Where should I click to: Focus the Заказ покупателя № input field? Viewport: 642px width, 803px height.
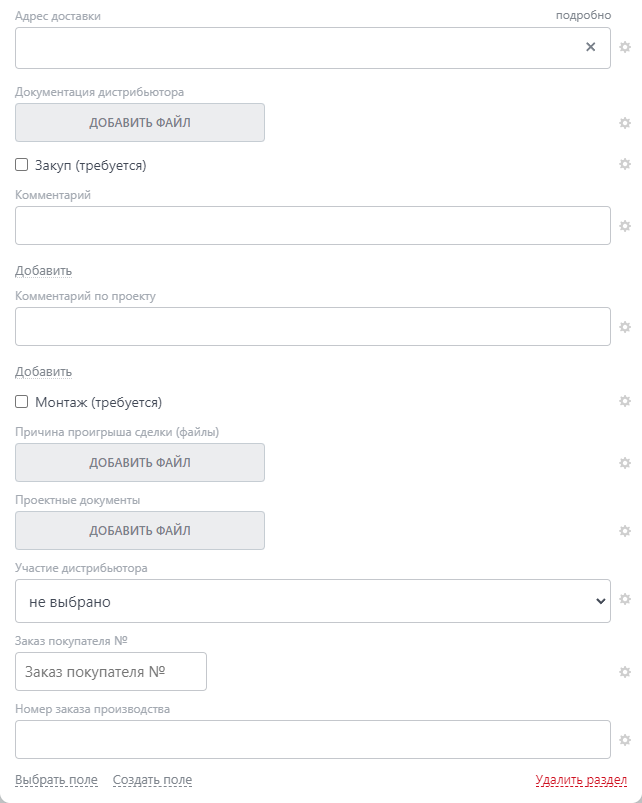(x=111, y=672)
